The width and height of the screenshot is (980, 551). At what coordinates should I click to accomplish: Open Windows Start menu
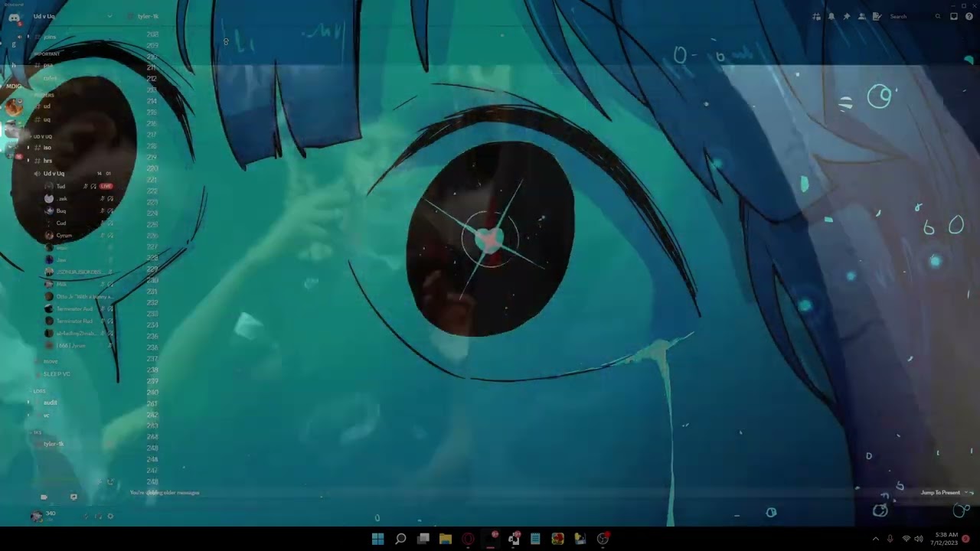point(377,539)
